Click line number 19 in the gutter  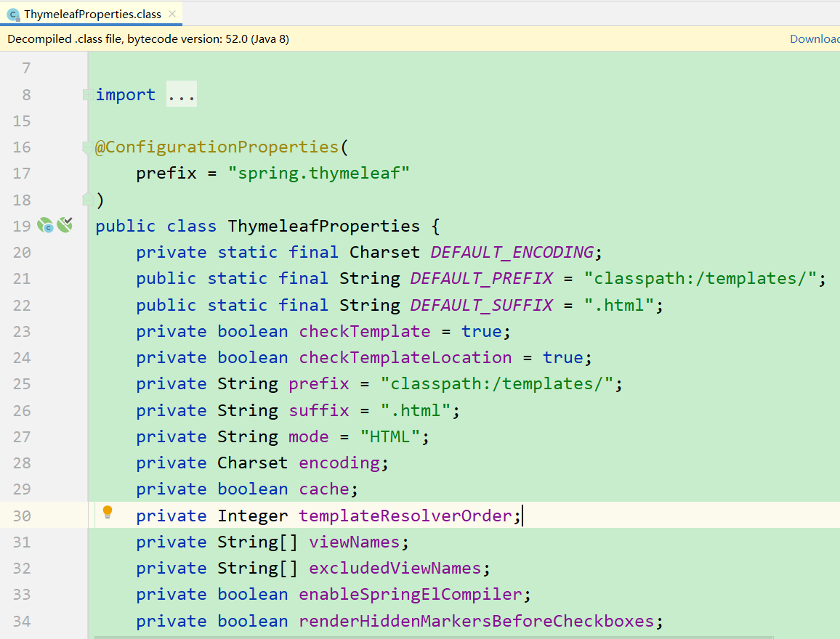click(x=22, y=226)
